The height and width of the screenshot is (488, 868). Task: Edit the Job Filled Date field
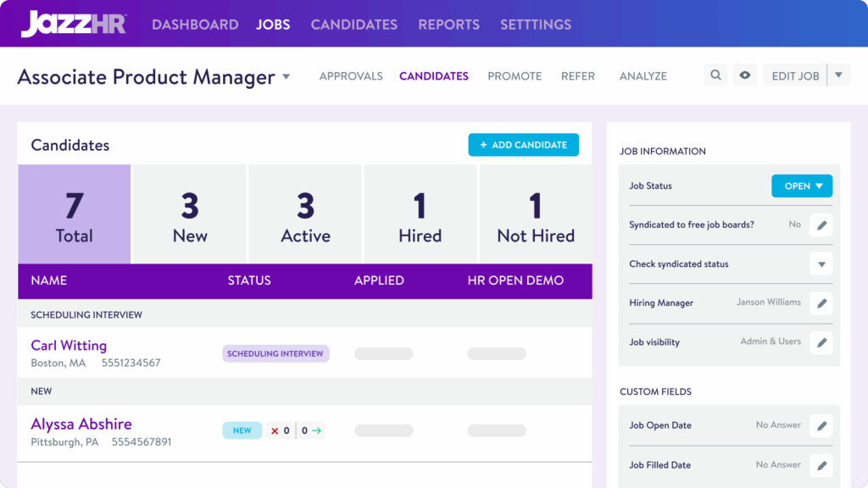[821, 465]
